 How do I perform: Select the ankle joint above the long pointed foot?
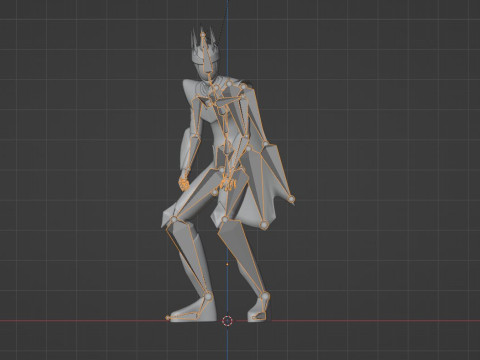pyautogui.click(x=208, y=296)
